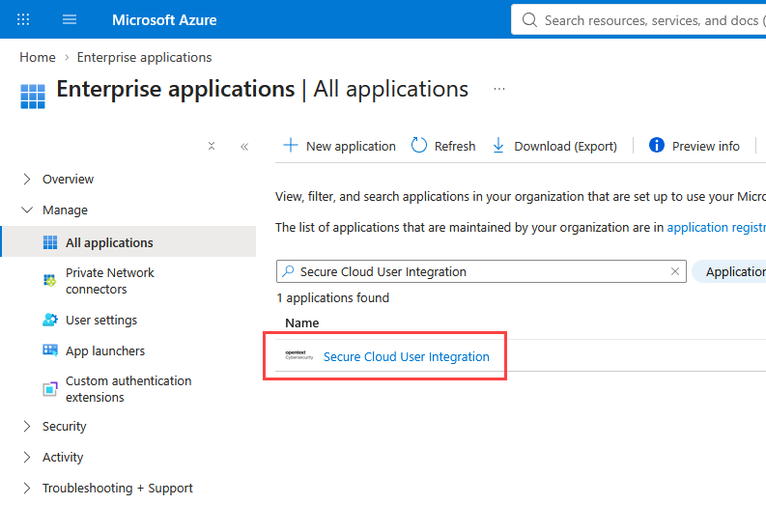Click the circular Refresh arrow icon
This screenshot has height=532, width=766.
418,145
